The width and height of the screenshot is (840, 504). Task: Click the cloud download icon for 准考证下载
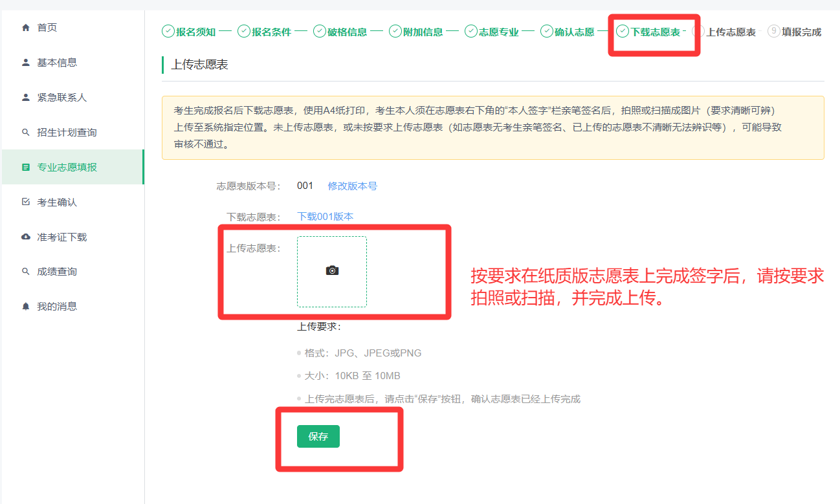[26, 237]
